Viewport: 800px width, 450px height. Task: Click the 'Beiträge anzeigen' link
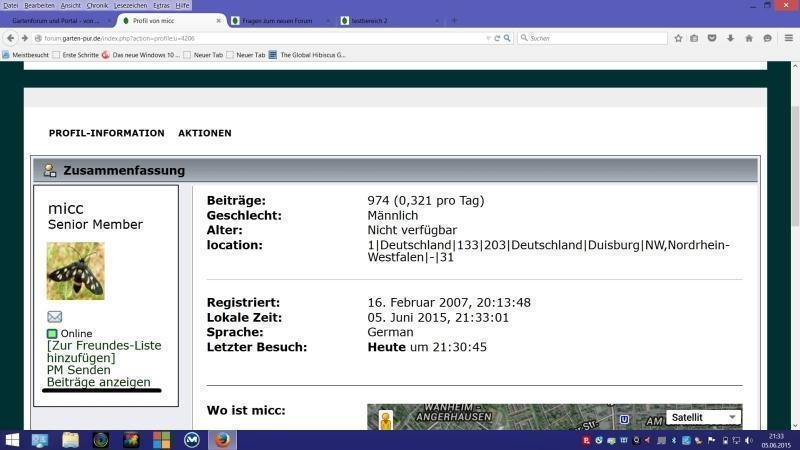pos(98,382)
